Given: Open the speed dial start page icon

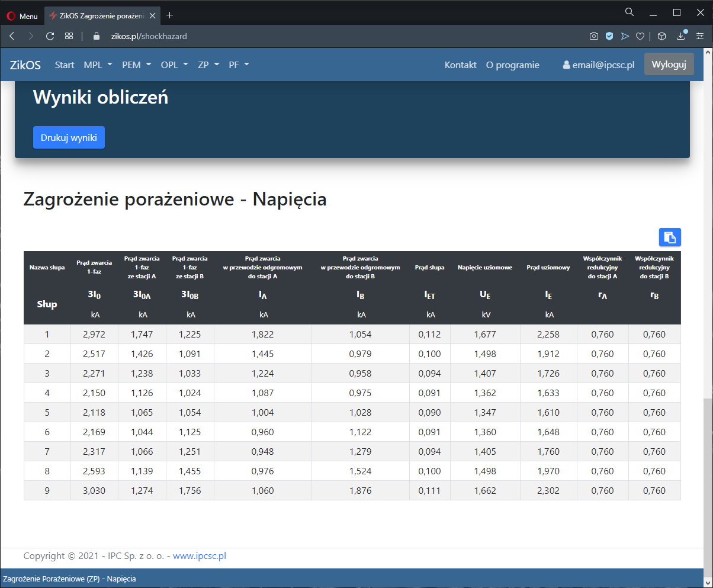Looking at the screenshot, I should [69, 36].
